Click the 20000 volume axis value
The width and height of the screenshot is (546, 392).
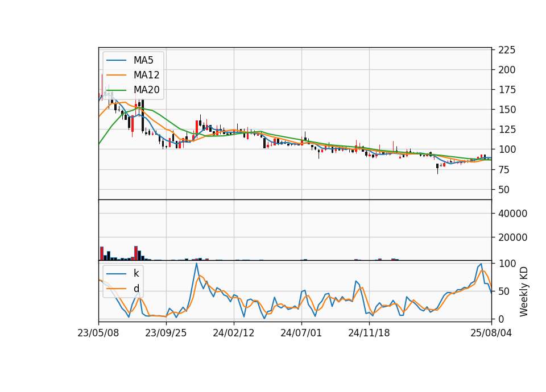[512, 237]
